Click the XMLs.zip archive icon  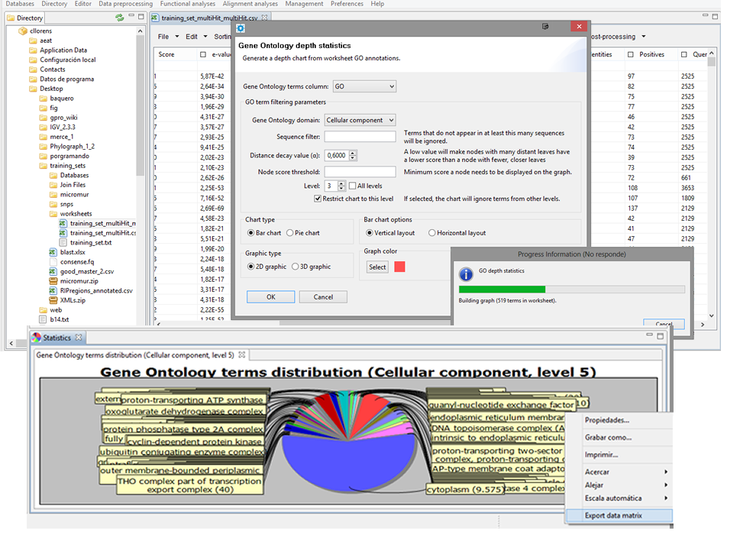pyautogui.click(x=53, y=300)
